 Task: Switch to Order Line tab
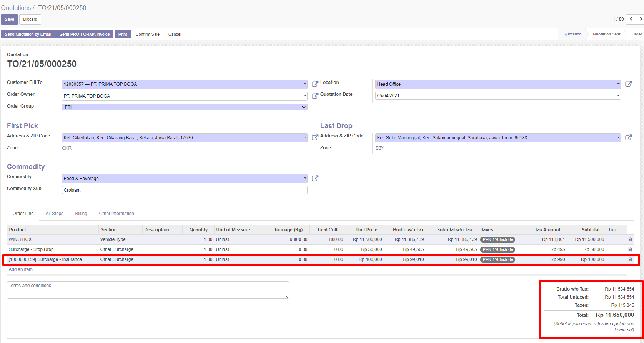point(23,214)
